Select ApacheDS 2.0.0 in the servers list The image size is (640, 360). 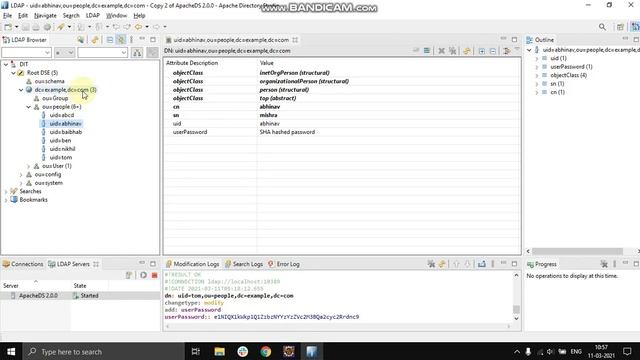pyautogui.click(x=38, y=296)
